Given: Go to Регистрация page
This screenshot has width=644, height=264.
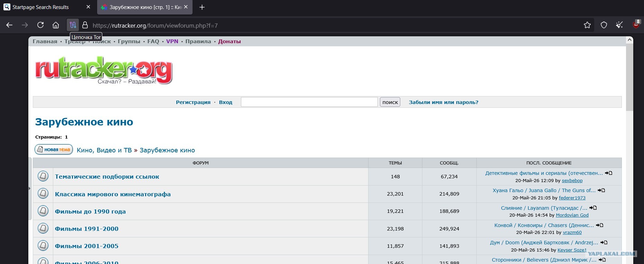Looking at the screenshot, I should 193,102.
